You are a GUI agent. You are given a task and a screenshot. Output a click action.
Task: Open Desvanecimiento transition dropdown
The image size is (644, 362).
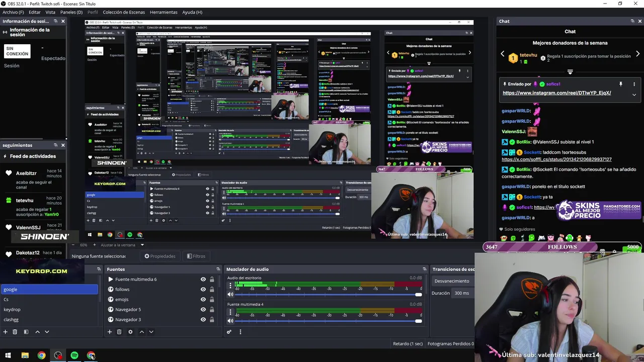[x=452, y=281]
